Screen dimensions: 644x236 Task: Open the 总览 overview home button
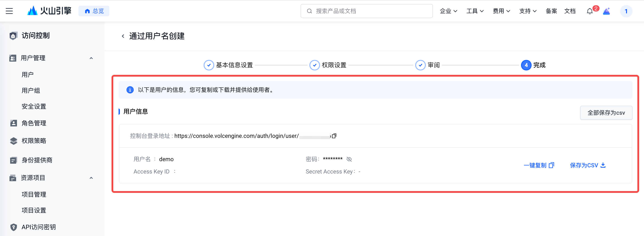click(94, 11)
